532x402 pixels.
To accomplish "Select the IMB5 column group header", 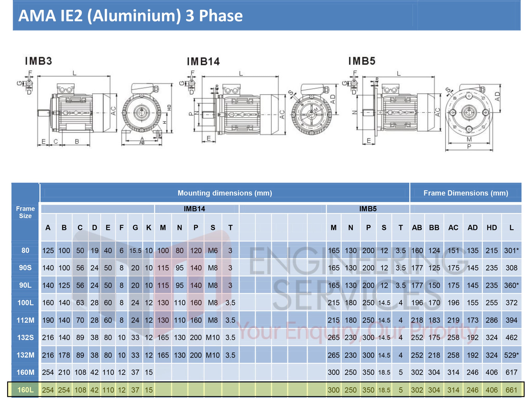I will coord(368,209).
